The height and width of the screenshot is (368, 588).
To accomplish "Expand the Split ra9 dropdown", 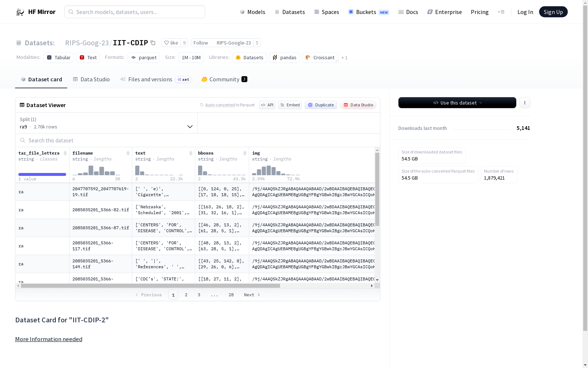I will point(107,123).
